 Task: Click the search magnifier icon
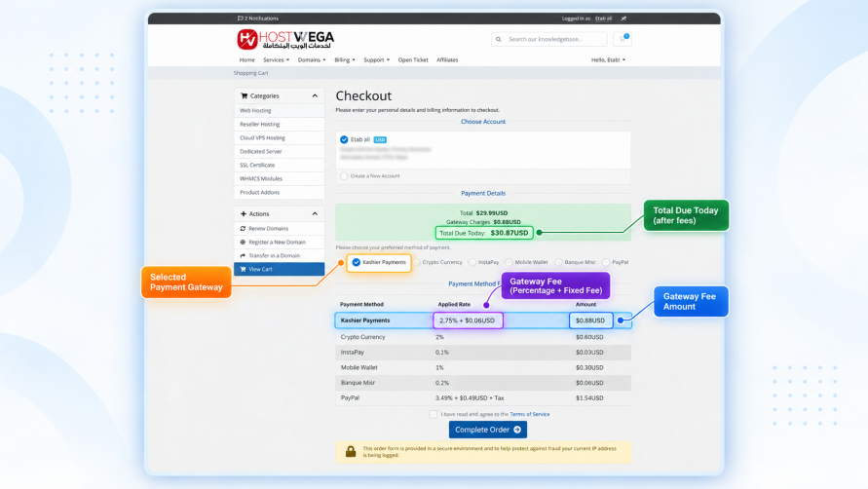coord(498,39)
